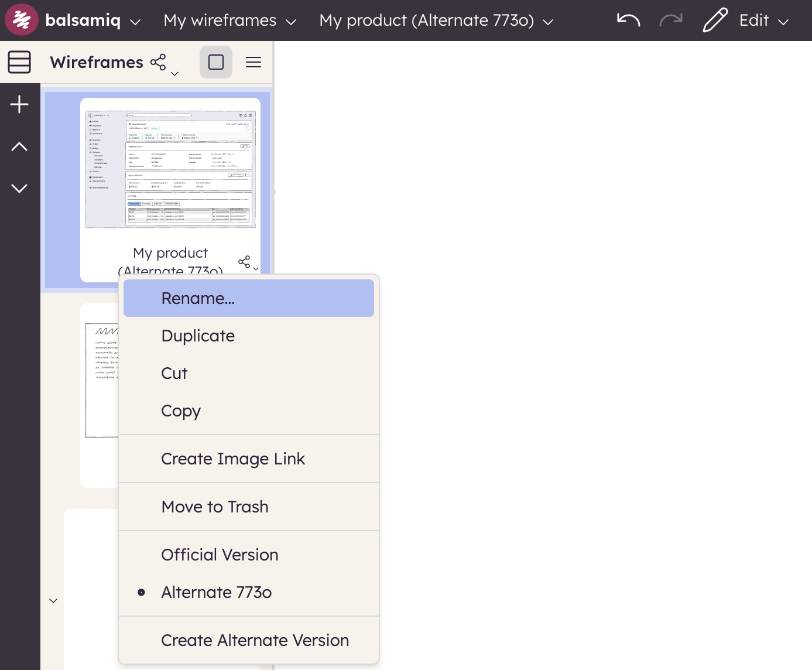Image resolution: width=812 pixels, height=670 pixels.
Task: Open the Edit mode dropdown chevron
Action: tap(783, 22)
